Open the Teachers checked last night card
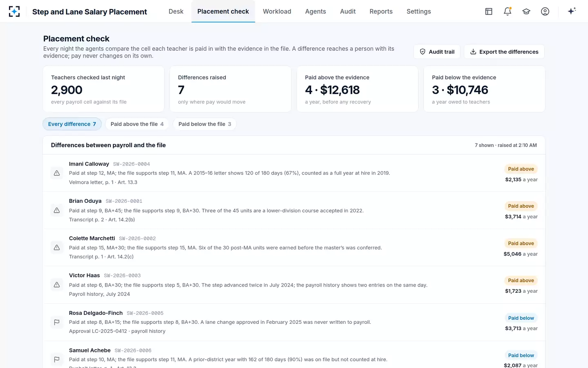This screenshot has width=588, height=368. pyautogui.click(x=103, y=89)
